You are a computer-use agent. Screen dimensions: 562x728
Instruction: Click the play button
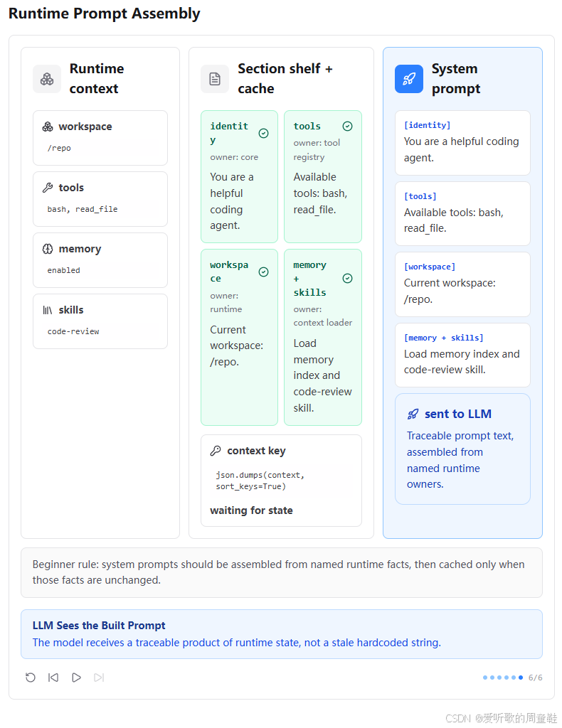click(76, 678)
